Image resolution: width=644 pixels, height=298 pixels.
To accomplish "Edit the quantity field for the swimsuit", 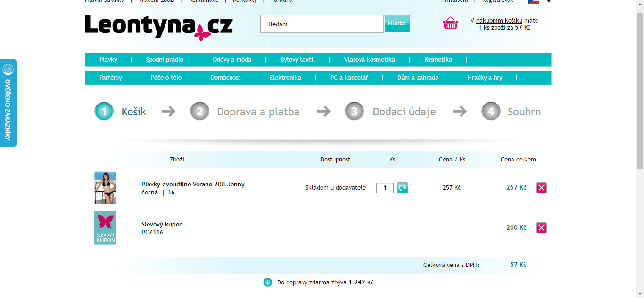I will [x=385, y=188].
